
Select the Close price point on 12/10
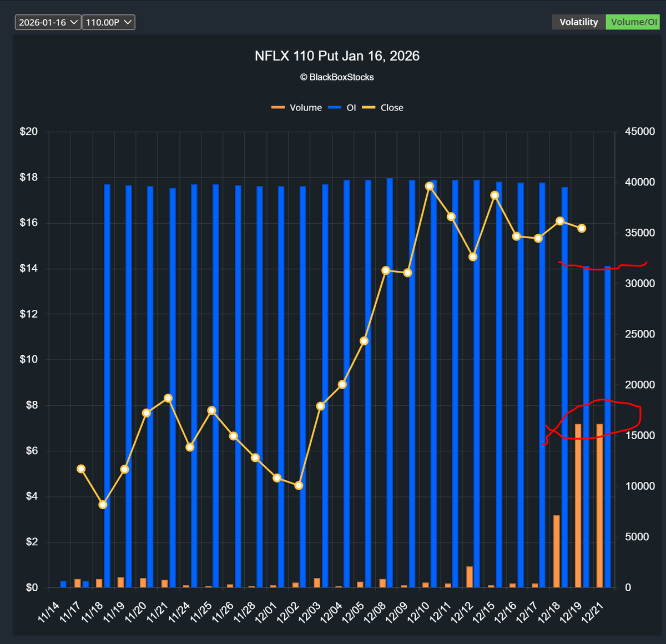pyautogui.click(x=429, y=186)
